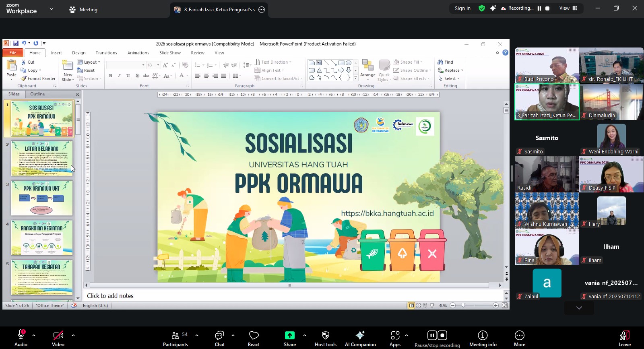Click the PowerPoint zoom slider
The width and height of the screenshot is (644, 349).
point(463,306)
